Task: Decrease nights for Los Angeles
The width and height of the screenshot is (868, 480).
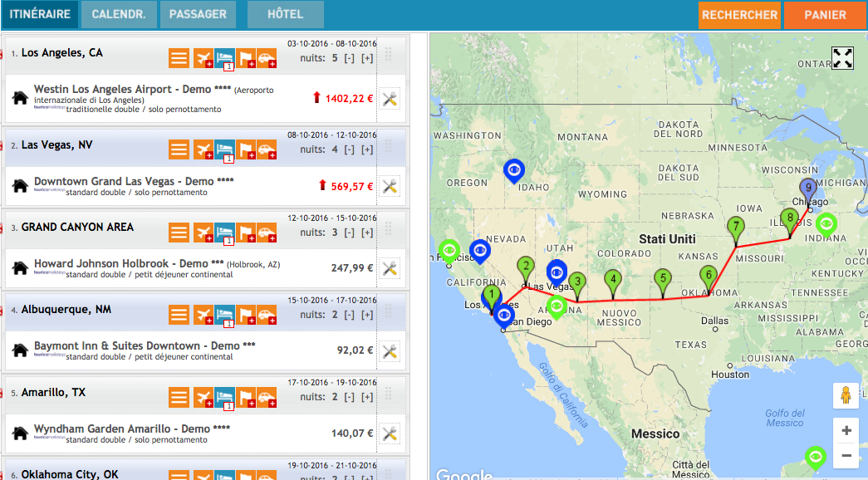Action: (350, 58)
